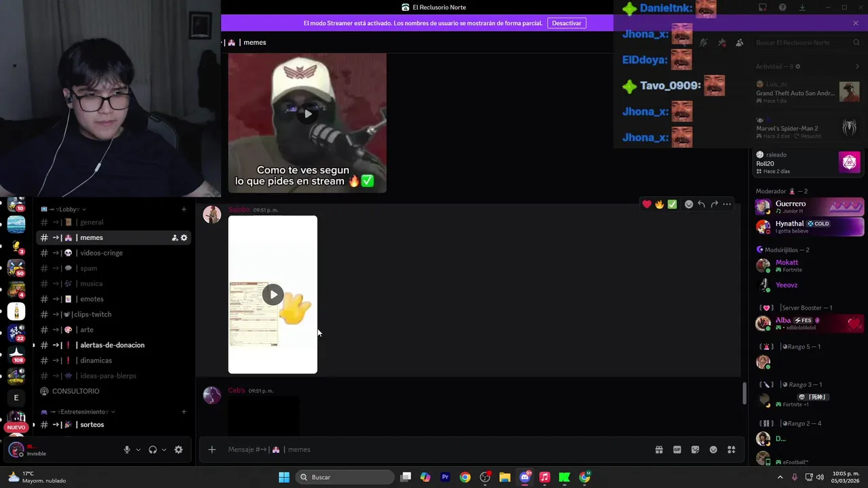Open the arte channel
The image size is (868, 488).
click(x=113, y=330)
